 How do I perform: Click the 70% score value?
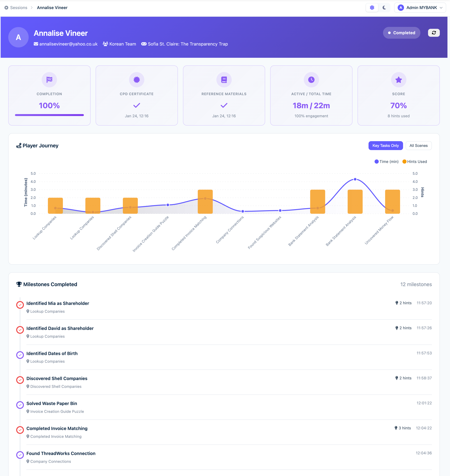click(x=399, y=106)
